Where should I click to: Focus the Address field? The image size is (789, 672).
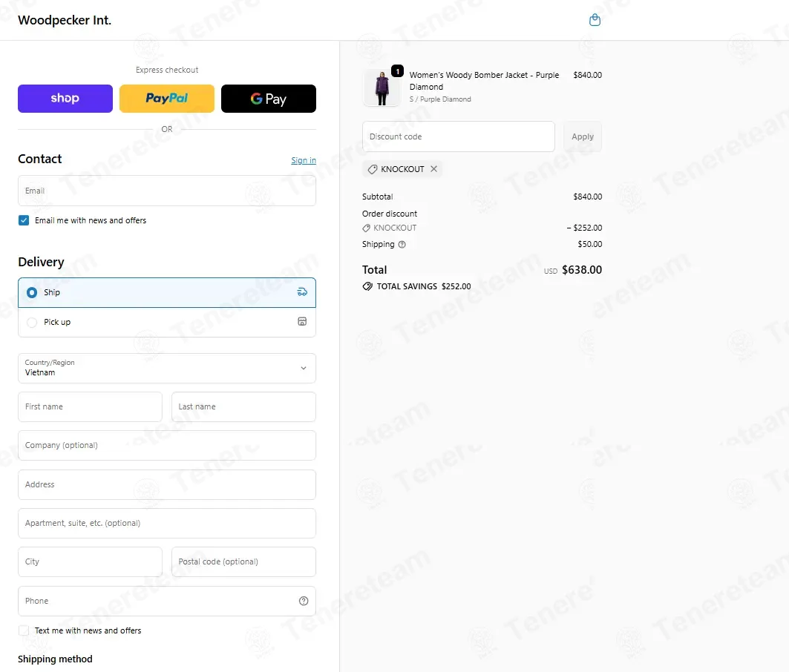[167, 484]
